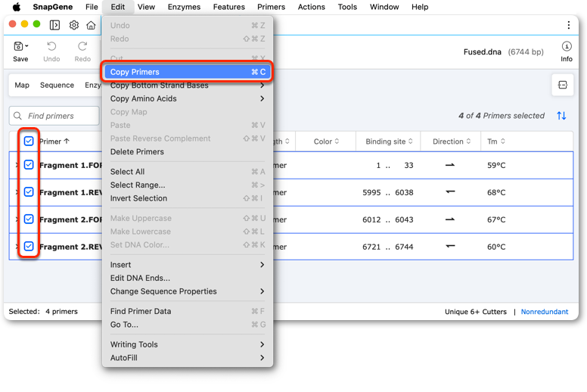Click Unique 6+ Cutters enzyme set

click(476, 312)
